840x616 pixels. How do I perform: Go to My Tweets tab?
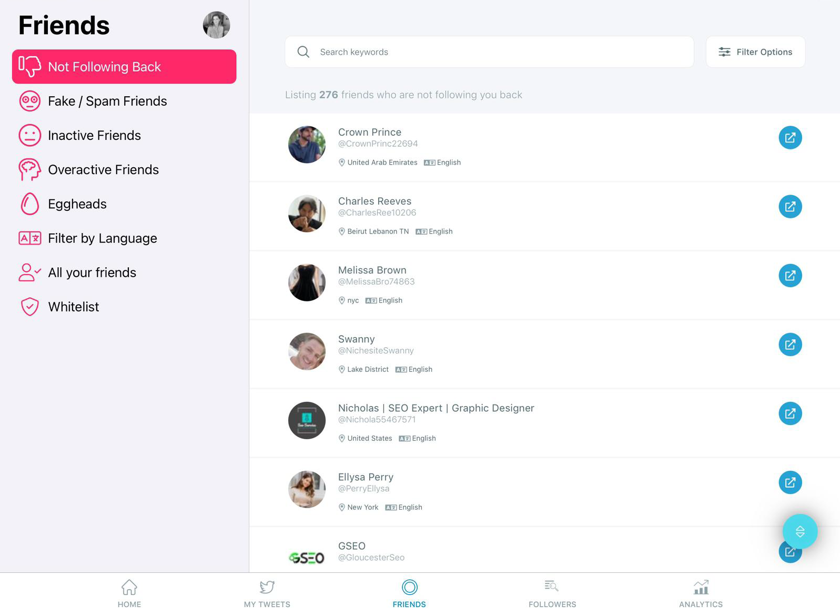(267, 594)
